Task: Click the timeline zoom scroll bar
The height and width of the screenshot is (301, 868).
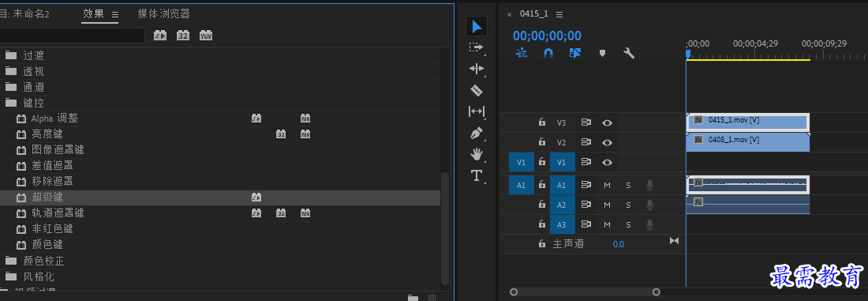Action: point(586,292)
